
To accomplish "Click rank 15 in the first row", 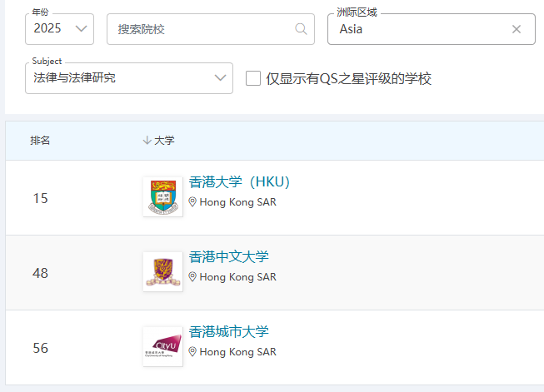I will pyautogui.click(x=41, y=198).
